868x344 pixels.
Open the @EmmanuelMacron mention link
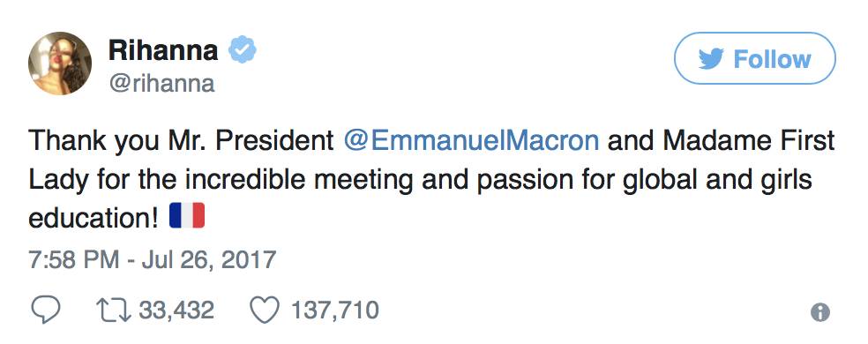point(471,141)
